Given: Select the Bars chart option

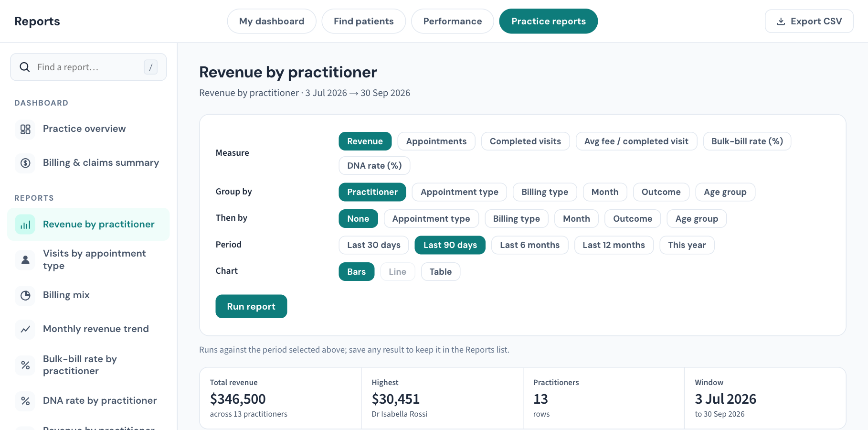Looking at the screenshot, I should click(357, 272).
